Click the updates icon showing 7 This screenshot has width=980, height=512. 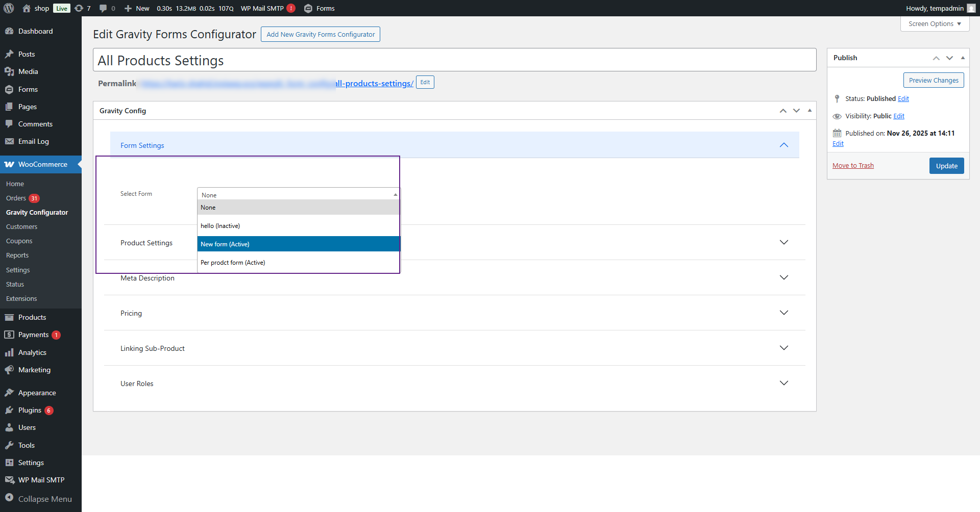[x=79, y=8]
